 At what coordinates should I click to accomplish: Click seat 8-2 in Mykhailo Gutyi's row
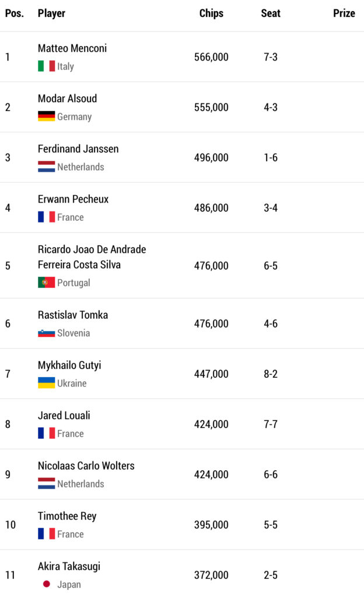(x=271, y=374)
